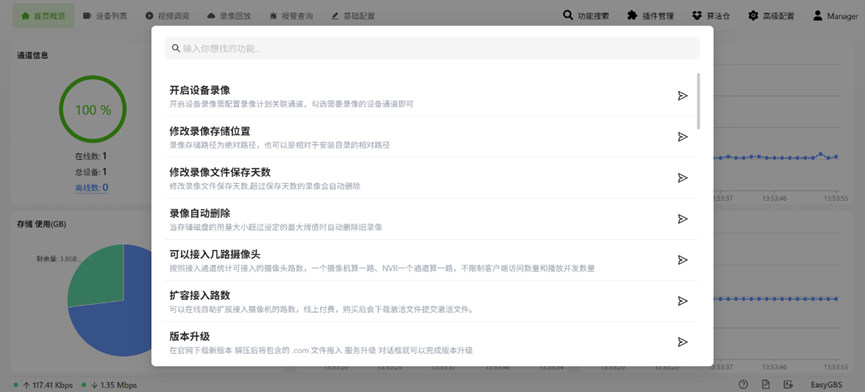This screenshot has width=865, height=392.
Task: Go to 可以接入几路摄像头 using its arrow icon
Action: (x=682, y=260)
